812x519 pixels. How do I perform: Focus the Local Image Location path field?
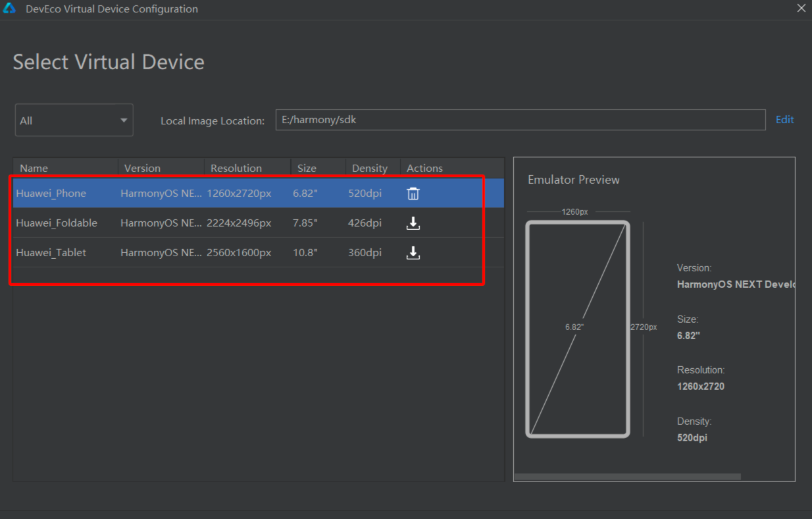pos(520,120)
